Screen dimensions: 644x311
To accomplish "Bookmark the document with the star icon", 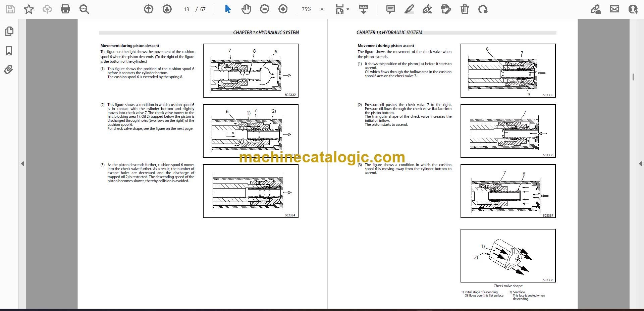I will tap(29, 9).
